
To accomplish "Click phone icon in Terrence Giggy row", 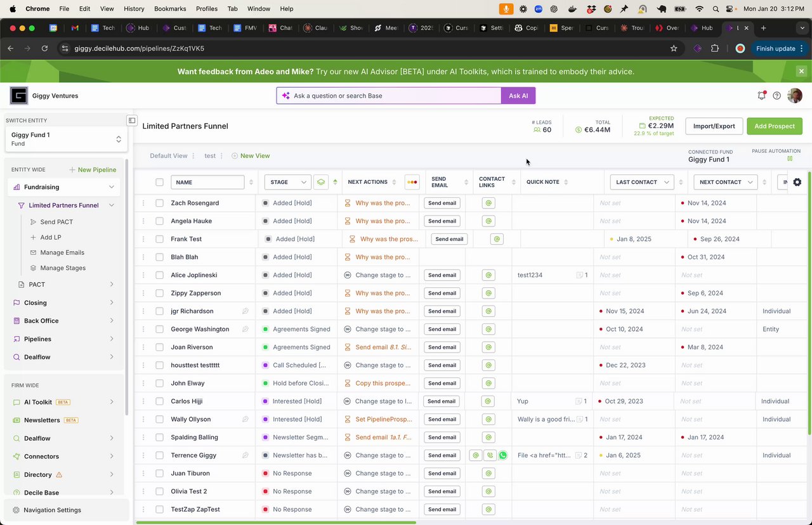I will [489, 455].
